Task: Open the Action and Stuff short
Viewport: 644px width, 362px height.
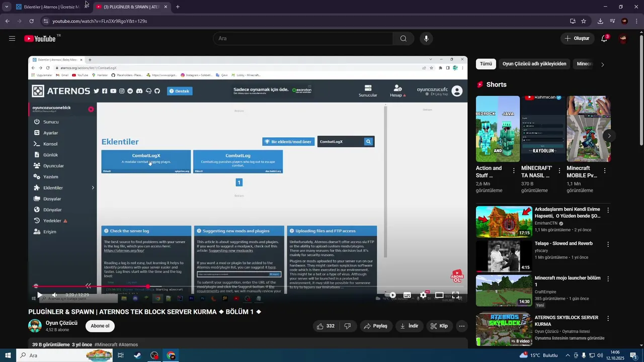Action: 498,129
